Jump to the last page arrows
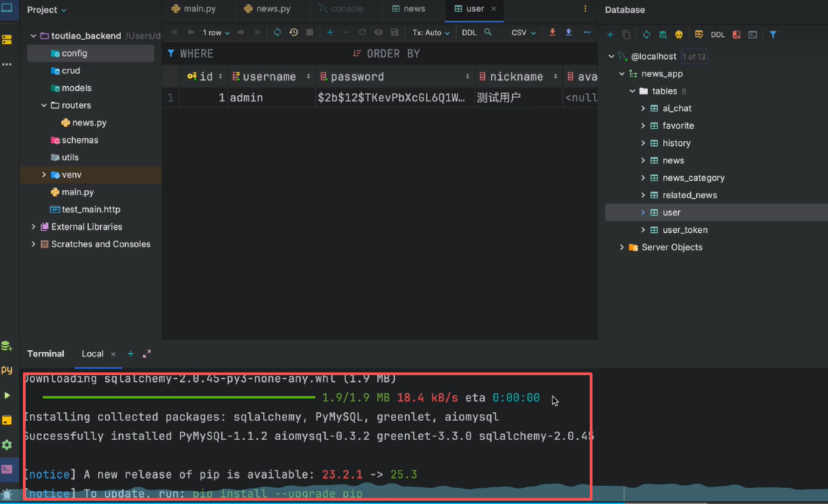Screen dimensions: 828x504 pyautogui.click(x=257, y=32)
